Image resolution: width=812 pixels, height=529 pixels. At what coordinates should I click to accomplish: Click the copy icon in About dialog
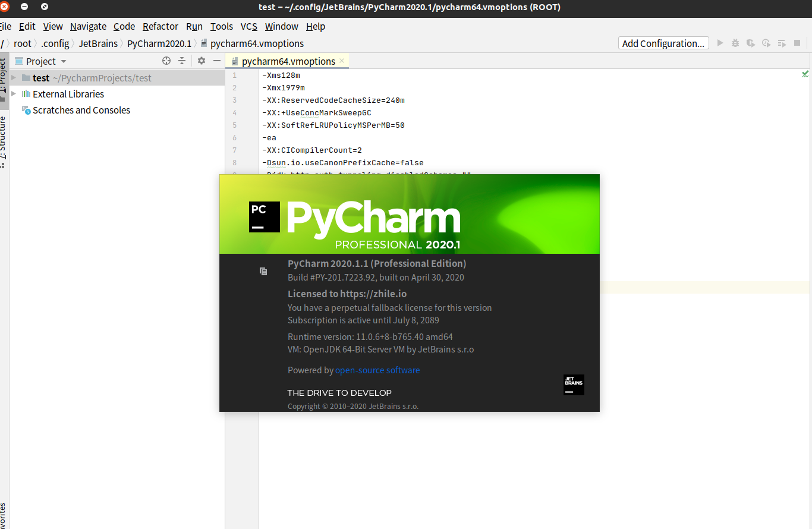[x=263, y=272]
